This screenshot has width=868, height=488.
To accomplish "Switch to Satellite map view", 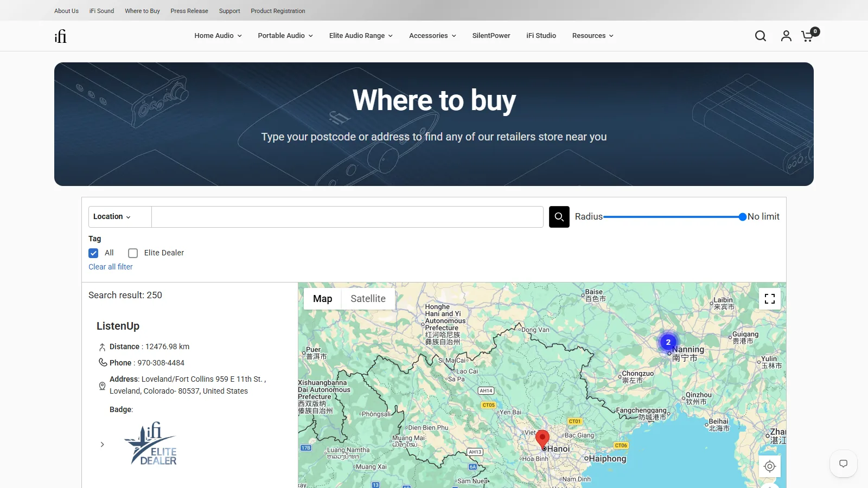I will click(x=368, y=299).
